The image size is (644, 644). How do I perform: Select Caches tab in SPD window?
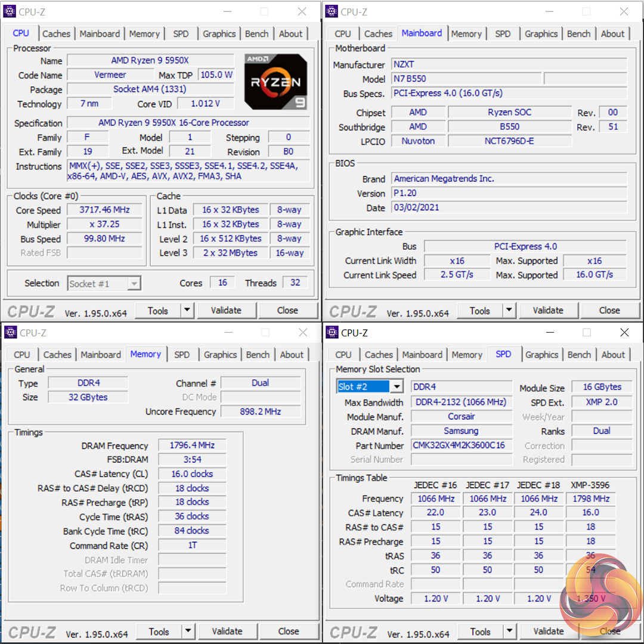[379, 354]
